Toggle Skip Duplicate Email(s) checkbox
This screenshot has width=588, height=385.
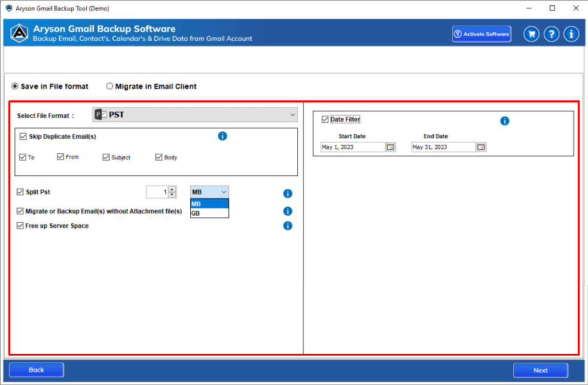click(x=23, y=136)
